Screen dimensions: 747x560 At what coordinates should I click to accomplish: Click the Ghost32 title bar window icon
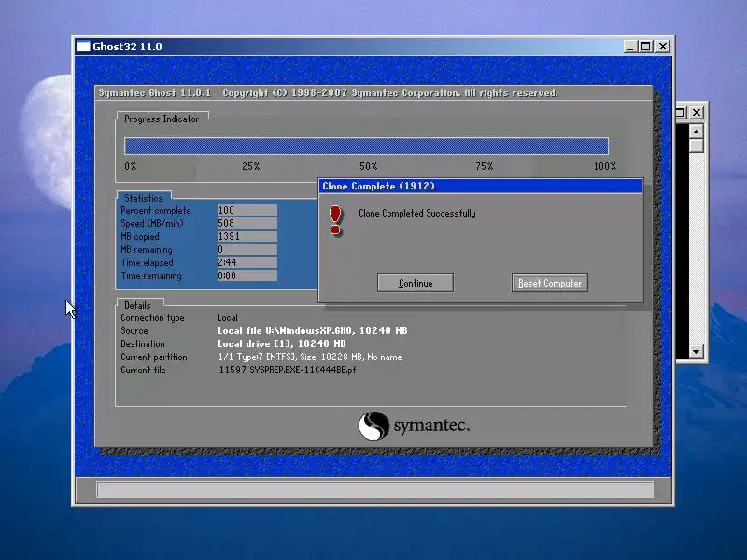coord(83,46)
